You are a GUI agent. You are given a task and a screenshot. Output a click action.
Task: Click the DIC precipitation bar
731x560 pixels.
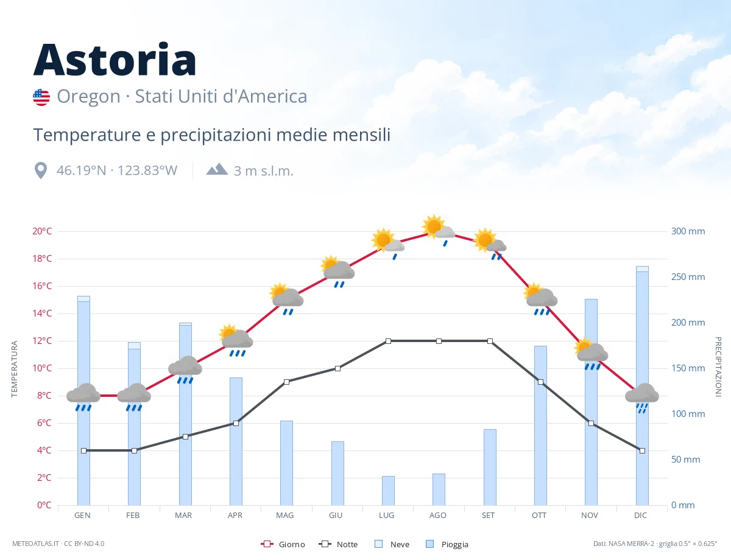pyautogui.click(x=642, y=386)
